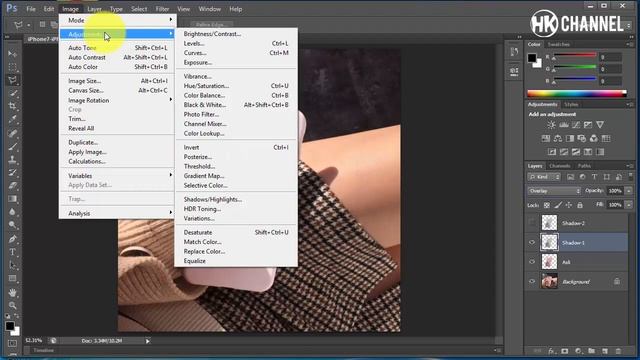Toggle lock image pixels brush icon
The height and width of the screenshot is (360, 640).
[558, 205]
